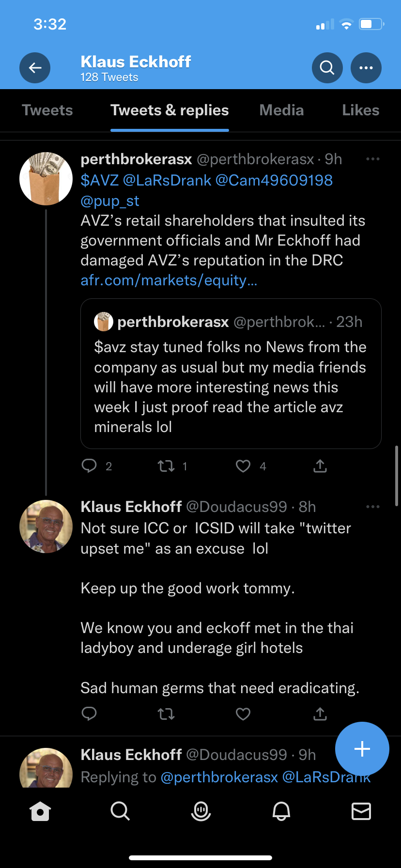Open the afr.com/markets/equity link
Screen dimensions: 401x868
click(x=169, y=280)
